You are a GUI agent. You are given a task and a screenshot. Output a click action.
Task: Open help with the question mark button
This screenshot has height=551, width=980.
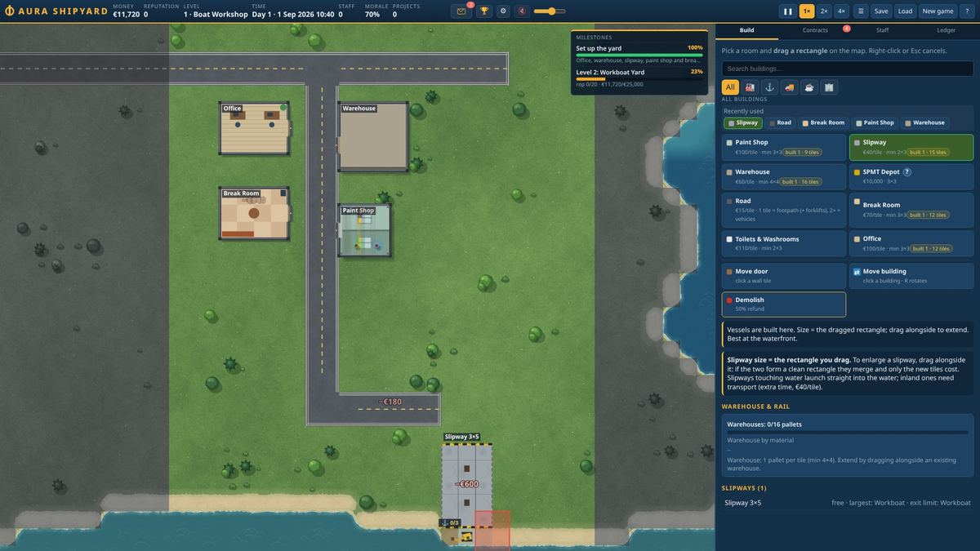(x=968, y=11)
